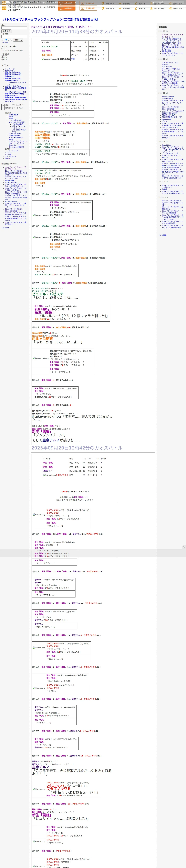Open 軽行事連絡板 board link
Viewport: 186px width, 868px height.
click(x=13, y=115)
